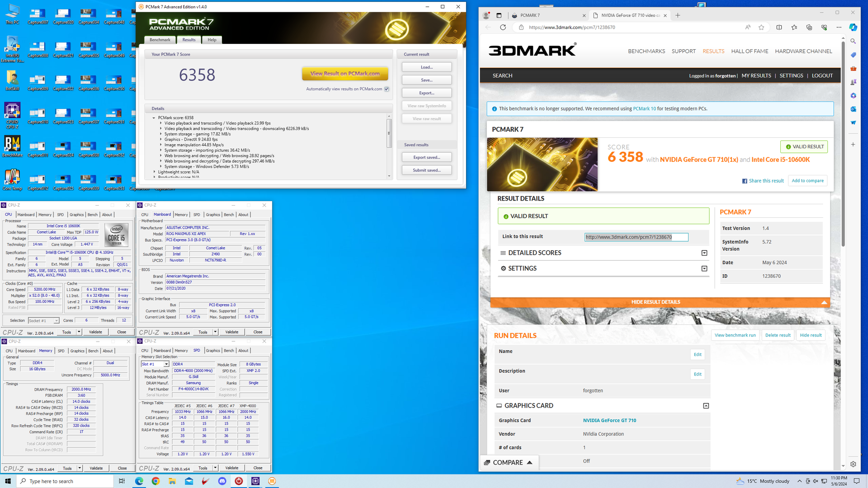868x488 pixels.
Task: Open Mail app from taskbar
Action: pyautogui.click(x=189, y=481)
